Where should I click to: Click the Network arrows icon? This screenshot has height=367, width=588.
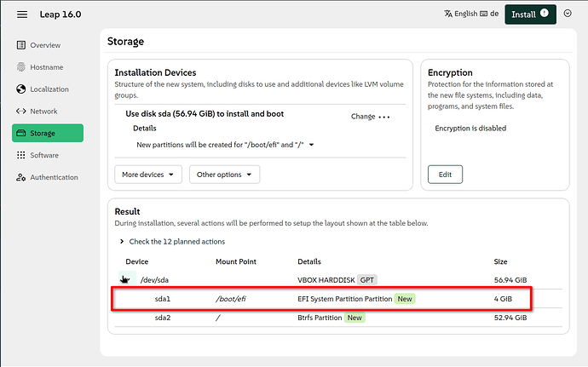(x=21, y=111)
